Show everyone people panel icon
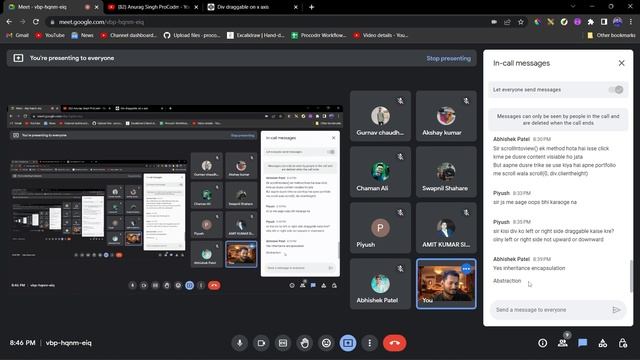The height and width of the screenshot is (360, 640). (x=562, y=343)
